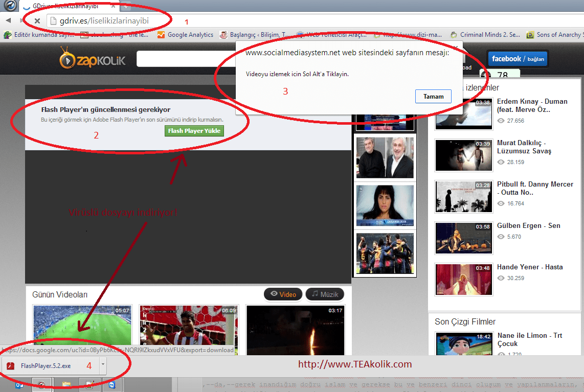Open the football team celebration thumbnail
The height and width of the screenshot is (392, 584).
pyautogui.click(x=385, y=253)
